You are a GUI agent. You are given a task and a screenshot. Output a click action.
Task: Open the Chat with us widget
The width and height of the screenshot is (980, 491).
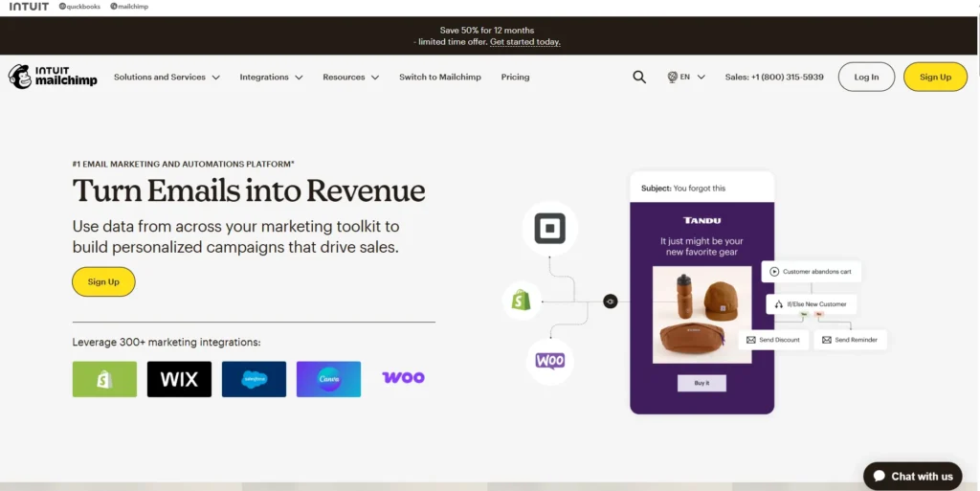tap(912, 476)
